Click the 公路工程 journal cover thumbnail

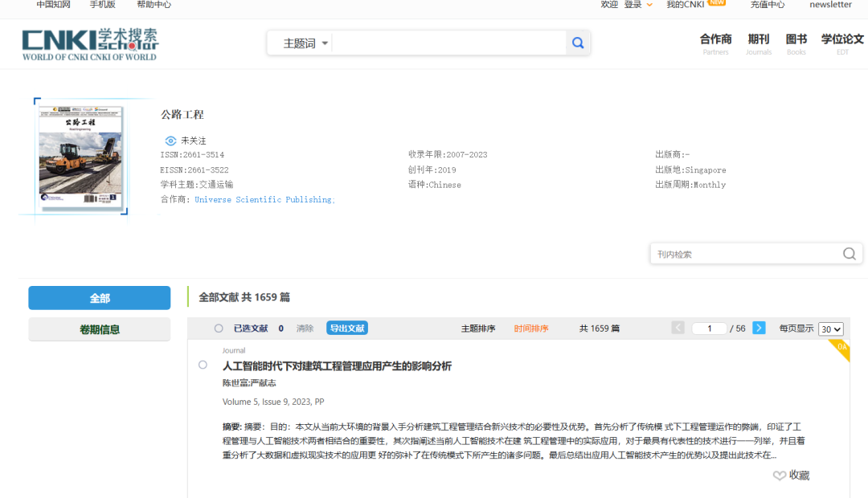(80, 157)
